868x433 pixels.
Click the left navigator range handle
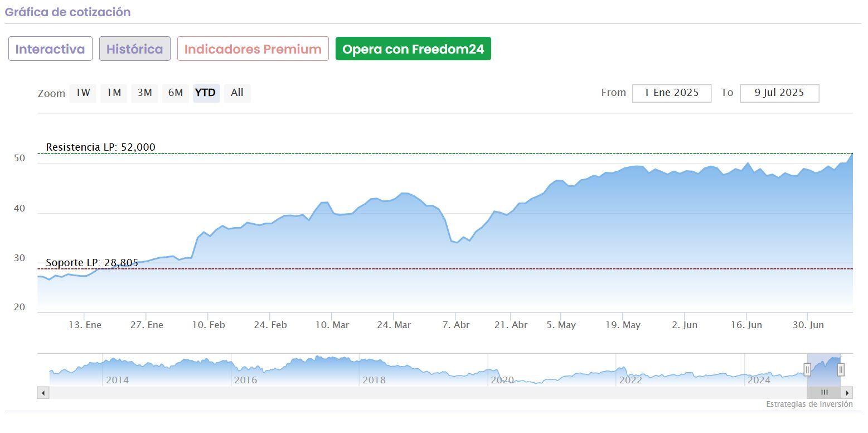(x=807, y=369)
